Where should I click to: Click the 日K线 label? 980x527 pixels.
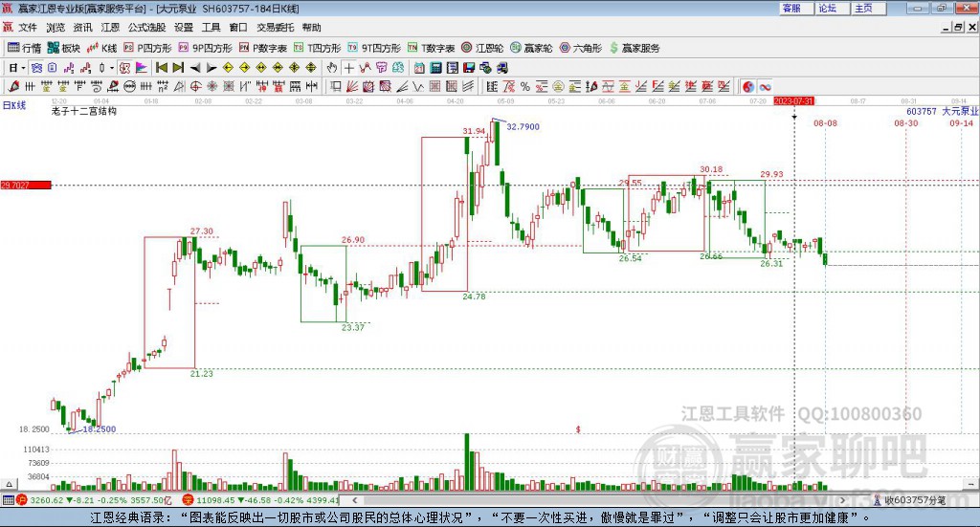tap(13, 105)
